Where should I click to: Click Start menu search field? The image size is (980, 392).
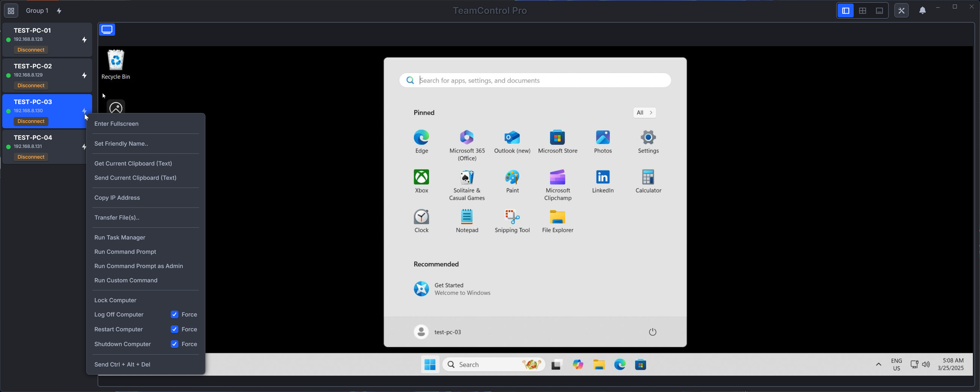(x=535, y=80)
